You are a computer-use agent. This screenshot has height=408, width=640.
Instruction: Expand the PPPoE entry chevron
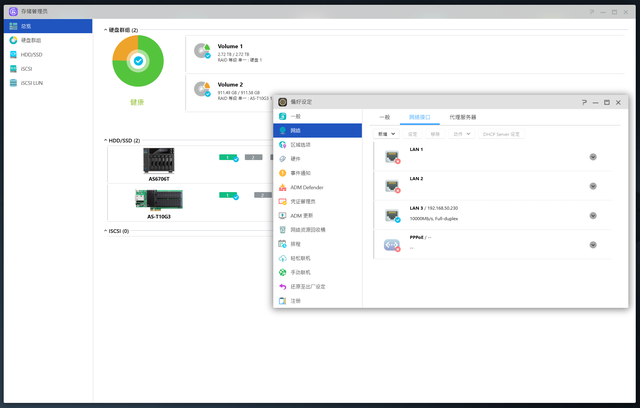point(593,243)
